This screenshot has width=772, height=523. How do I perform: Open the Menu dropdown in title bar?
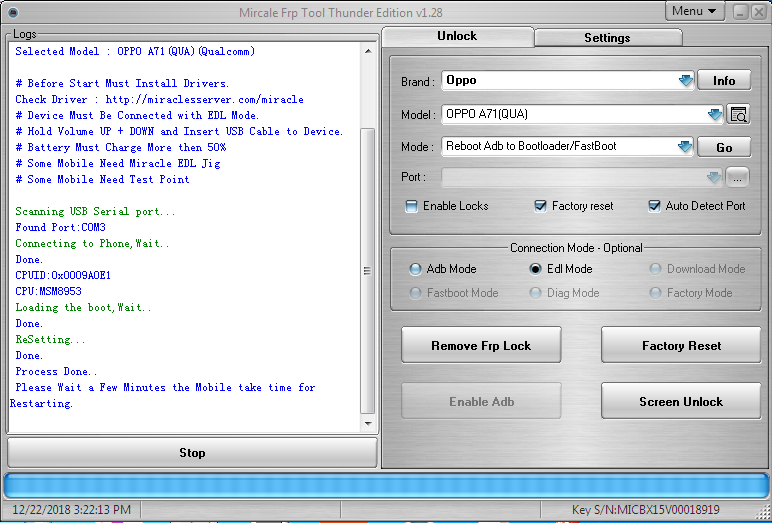point(694,11)
